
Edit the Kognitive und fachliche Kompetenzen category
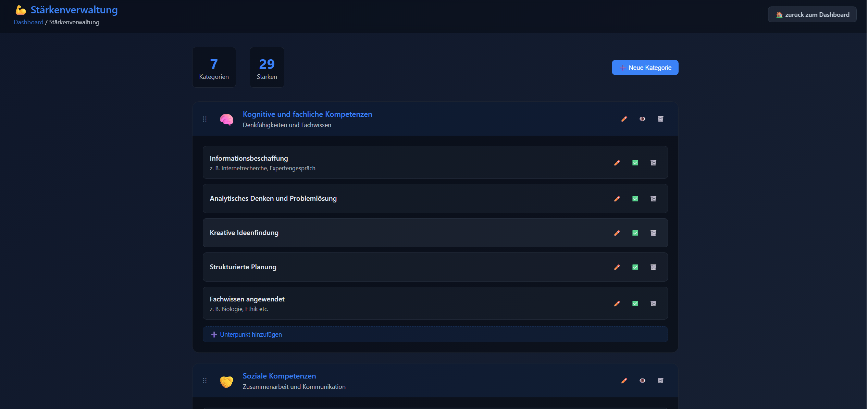point(624,119)
